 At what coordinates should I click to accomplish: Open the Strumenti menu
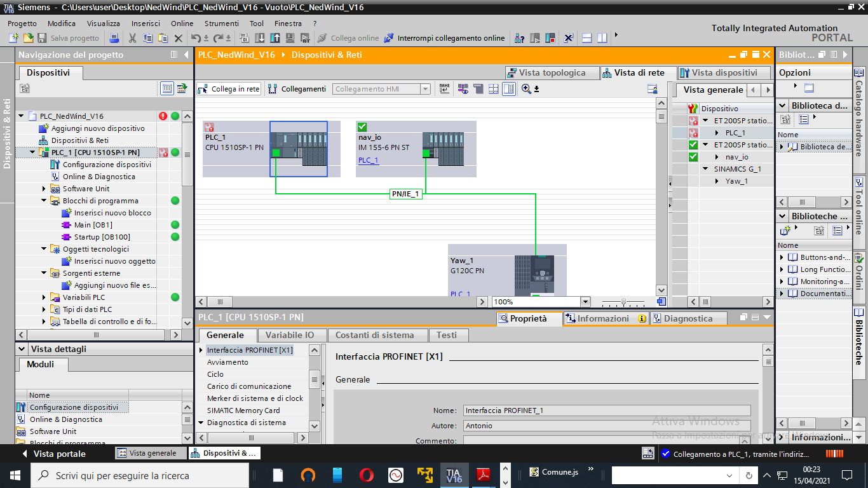point(222,23)
